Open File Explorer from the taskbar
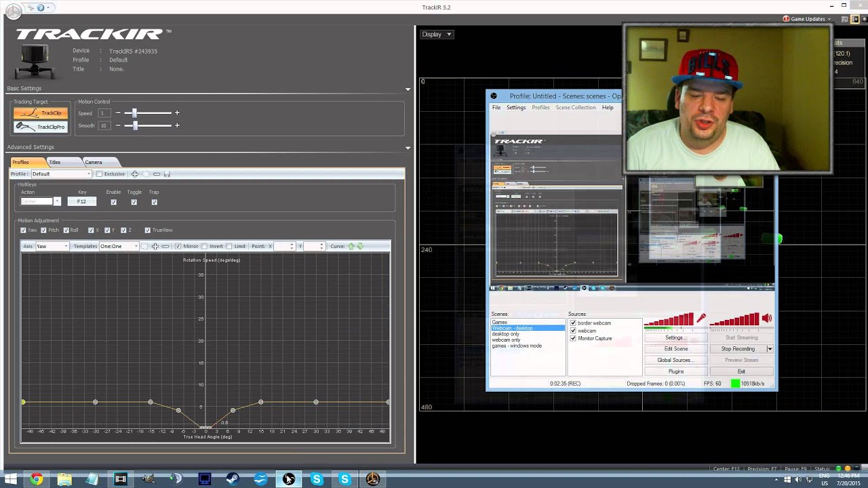 tap(64, 479)
